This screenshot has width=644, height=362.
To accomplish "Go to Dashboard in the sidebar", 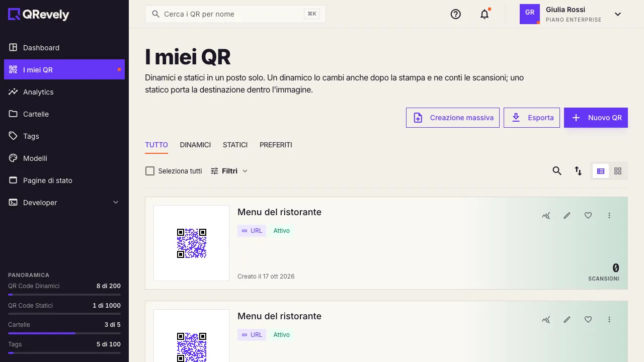I will (x=64, y=48).
